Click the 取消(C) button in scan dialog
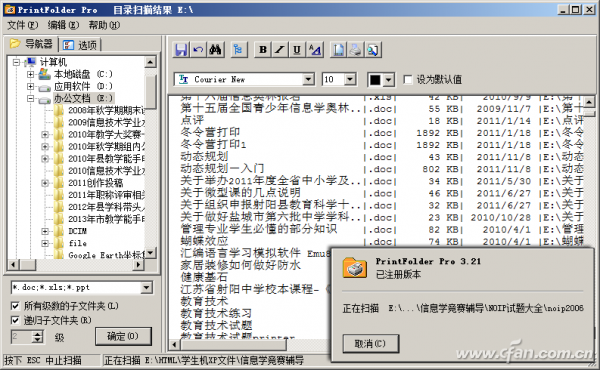Viewport: 600px width, 370px height. (370, 344)
